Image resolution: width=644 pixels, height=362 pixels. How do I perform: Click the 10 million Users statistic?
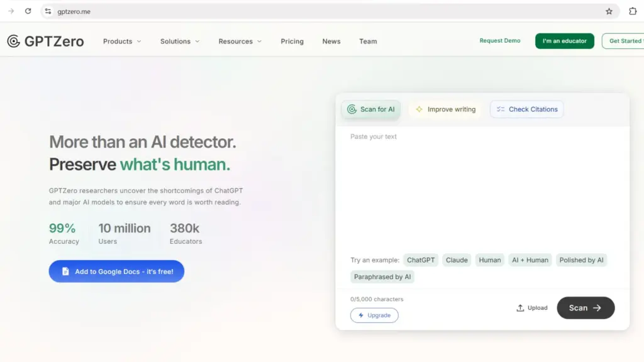point(125,234)
